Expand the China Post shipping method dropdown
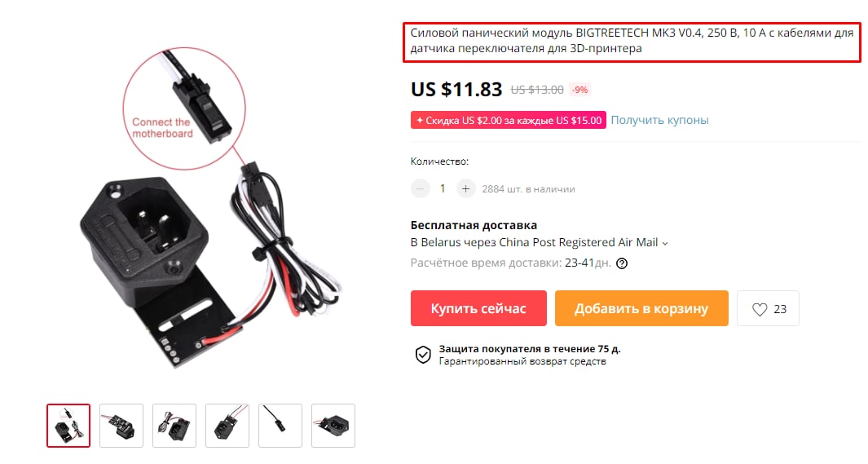The height and width of the screenshot is (464, 868). (x=665, y=243)
